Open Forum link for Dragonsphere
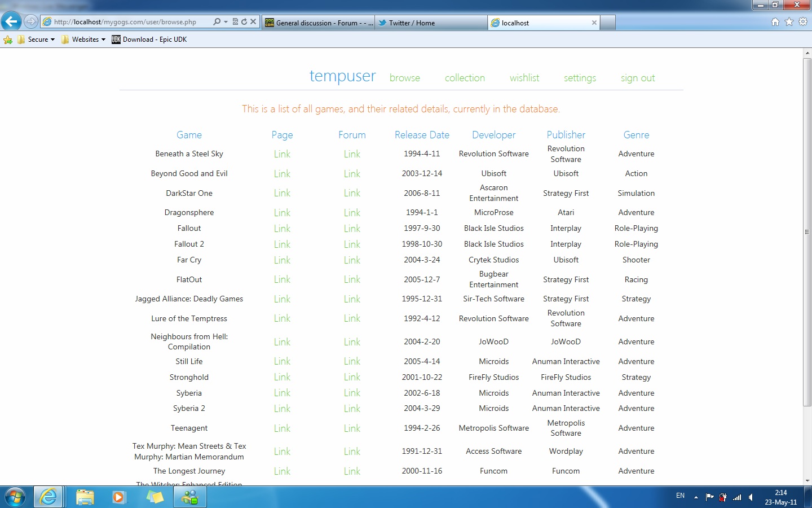The image size is (812, 508). tap(352, 213)
